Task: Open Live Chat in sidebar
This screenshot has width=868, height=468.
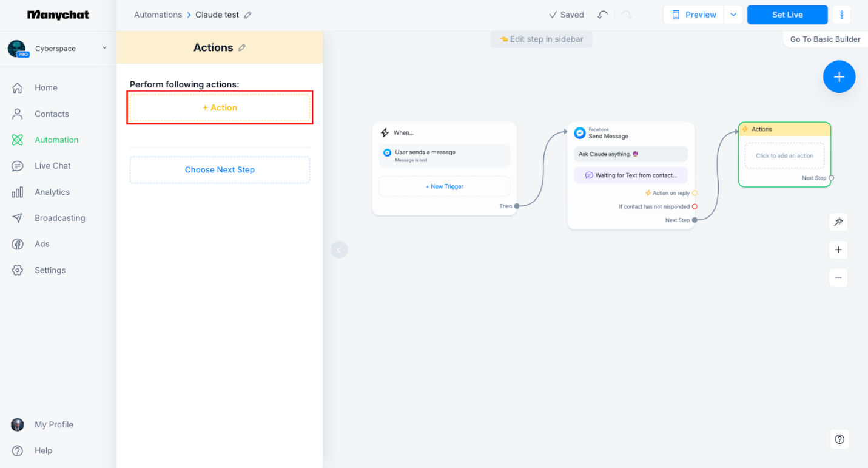Action: [52, 166]
